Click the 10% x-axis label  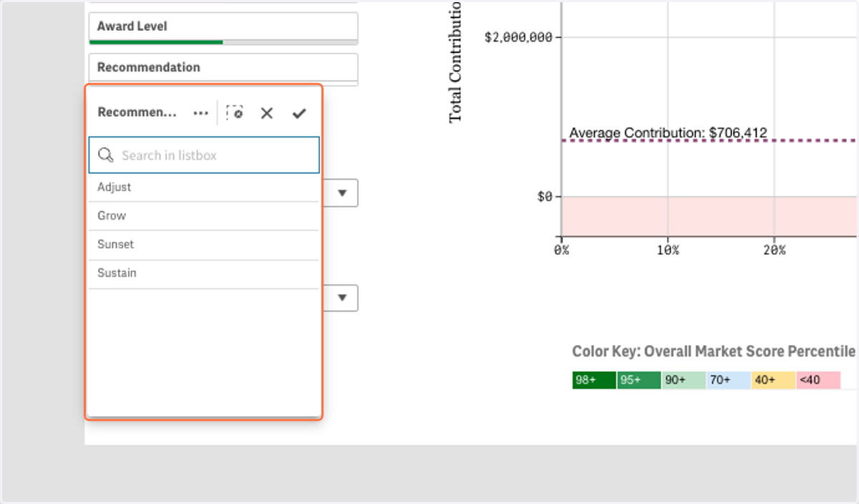pyautogui.click(x=668, y=250)
